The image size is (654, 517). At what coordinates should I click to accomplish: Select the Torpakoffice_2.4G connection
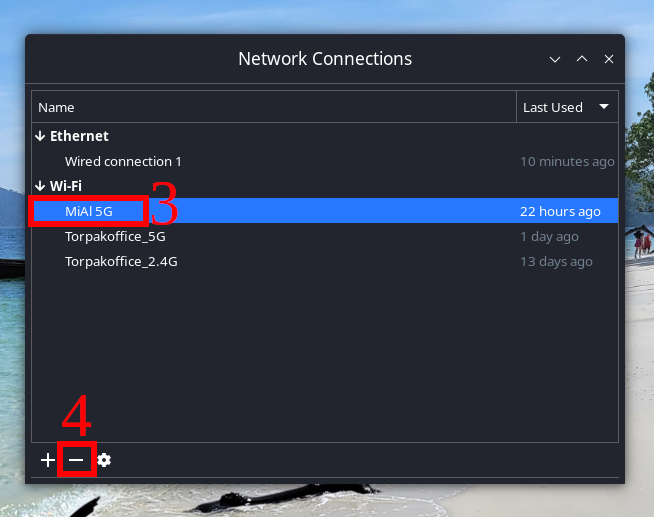tap(121, 262)
